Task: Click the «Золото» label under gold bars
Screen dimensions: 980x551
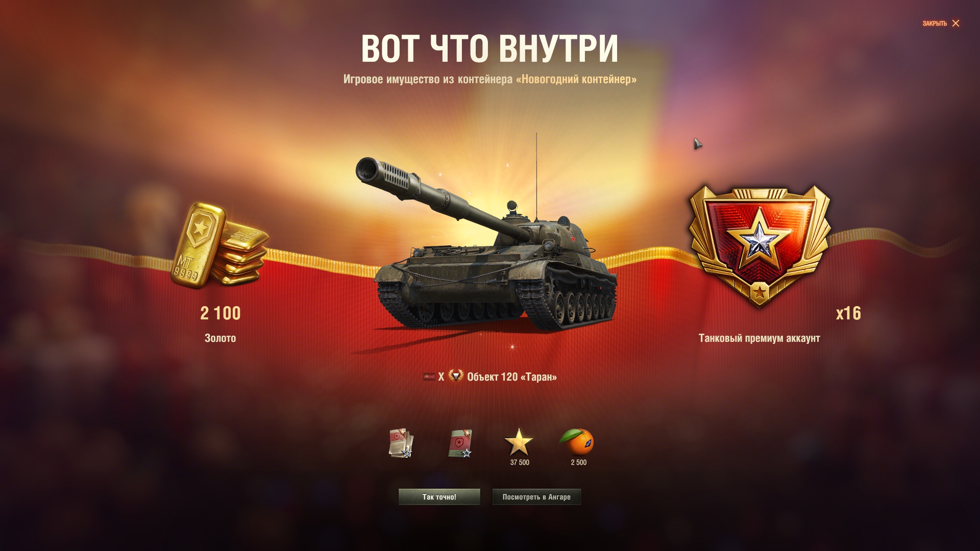Action: click(220, 338)
